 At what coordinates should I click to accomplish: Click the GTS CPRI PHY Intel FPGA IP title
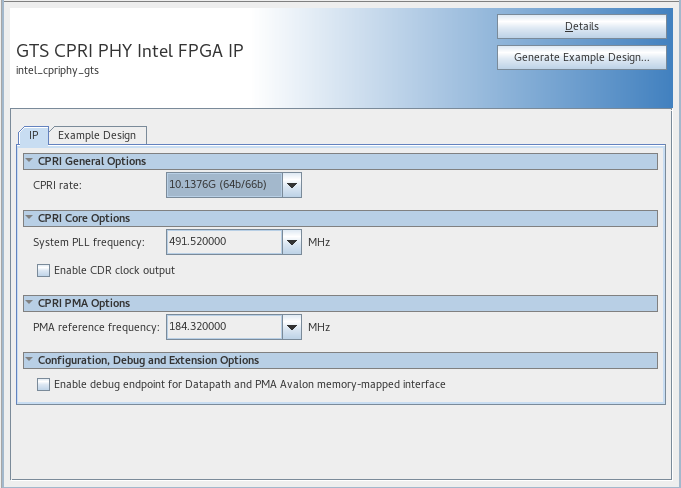point(130,50)
